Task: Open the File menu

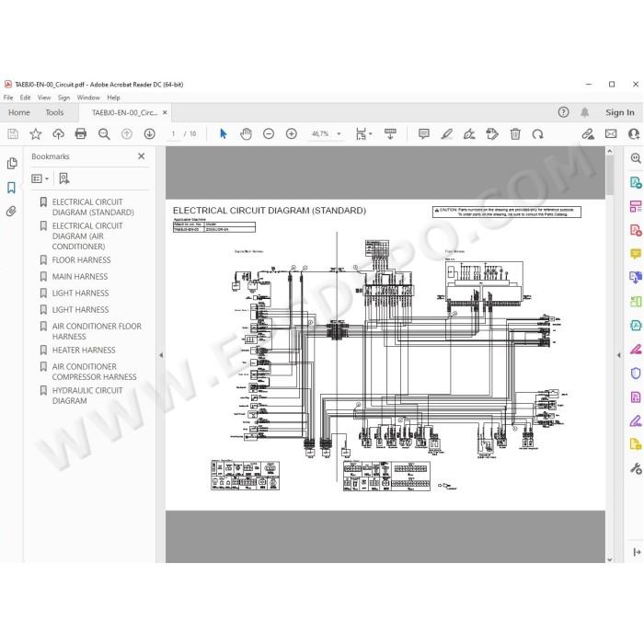Action: (8, 98)
